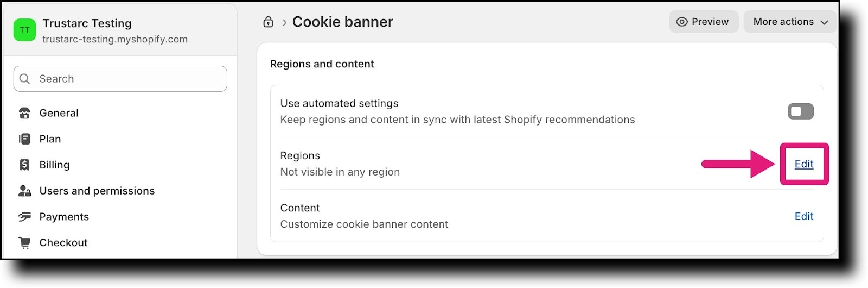Click the Payments hand icon

pyautogui.click(x=24, y=217)
